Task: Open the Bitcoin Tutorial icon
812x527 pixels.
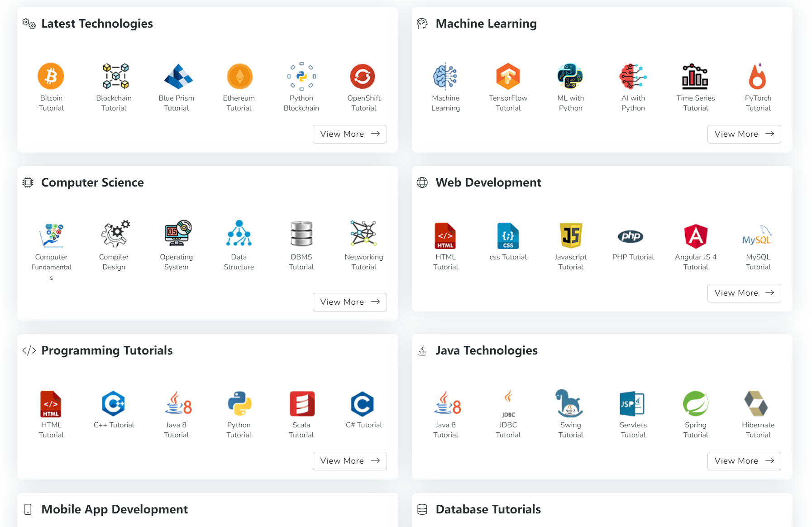Action: [x=51, y=76]
